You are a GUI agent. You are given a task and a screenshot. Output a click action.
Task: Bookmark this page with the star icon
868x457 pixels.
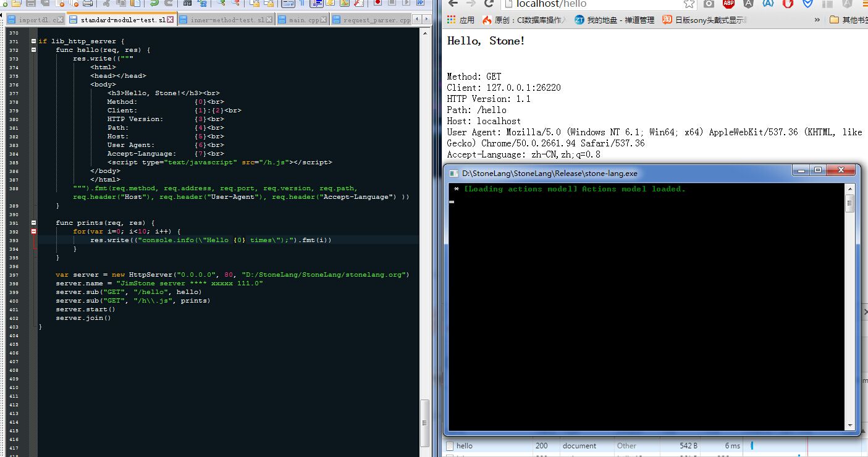point(689,4)
